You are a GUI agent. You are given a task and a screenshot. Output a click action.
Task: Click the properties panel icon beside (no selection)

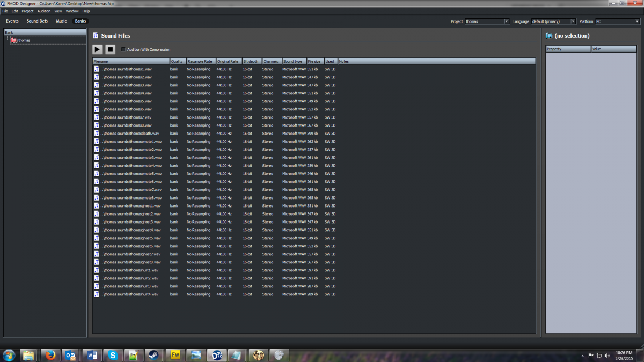tap(548, 35)
